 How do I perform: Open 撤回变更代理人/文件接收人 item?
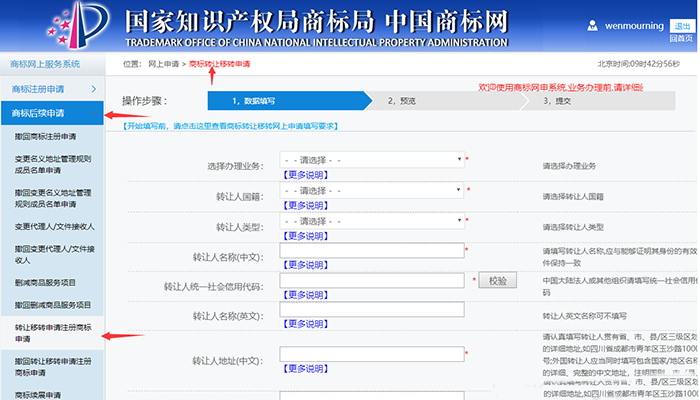coord(54,254)
